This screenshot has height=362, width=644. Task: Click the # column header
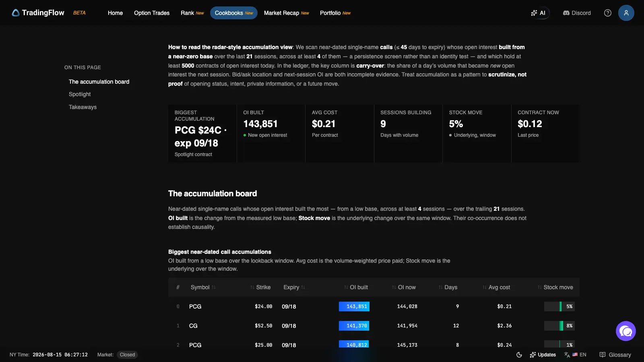coord(178,287)
